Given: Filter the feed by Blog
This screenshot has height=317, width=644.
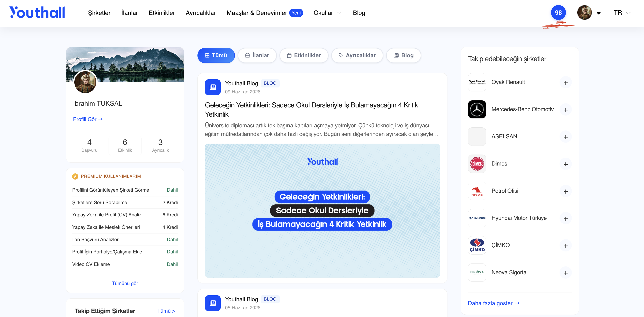Looking at the screenshot, I should [x=404, y=55].
